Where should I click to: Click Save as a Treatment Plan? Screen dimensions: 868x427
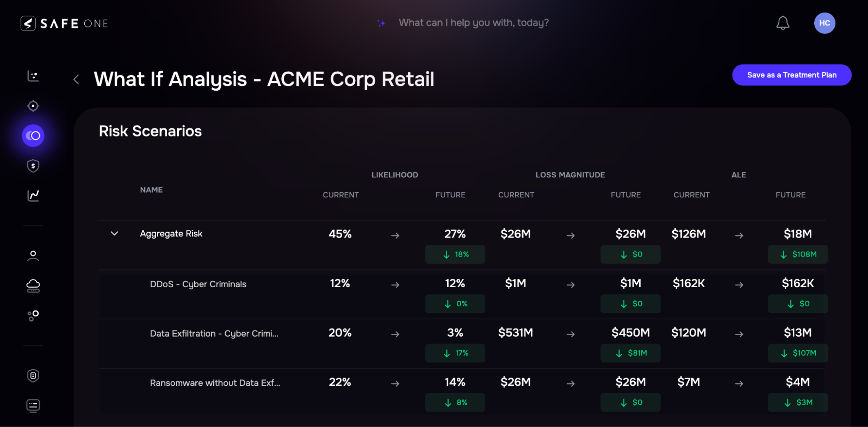pos(791,75)
